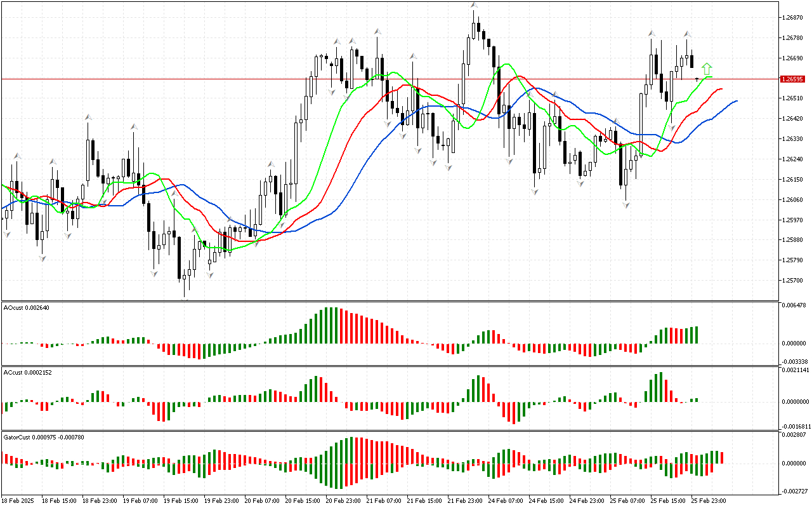Image resolution: width=812 pixels, height=508 pixels.
Task: Click the 24 Feb 15:00 time label
Action: [546, 501]
